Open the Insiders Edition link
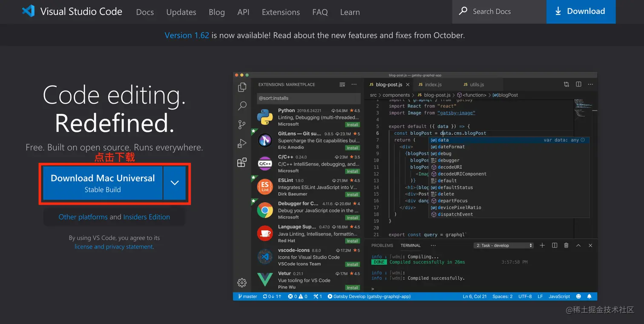The width and height of the screenshot is (644, 324). pyautogui.click(x=147, y=217)
